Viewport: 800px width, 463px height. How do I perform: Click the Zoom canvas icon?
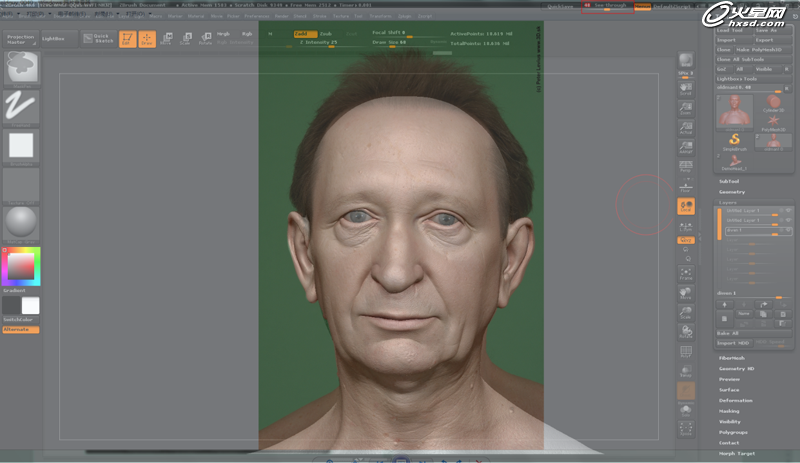tap(686, 109)
